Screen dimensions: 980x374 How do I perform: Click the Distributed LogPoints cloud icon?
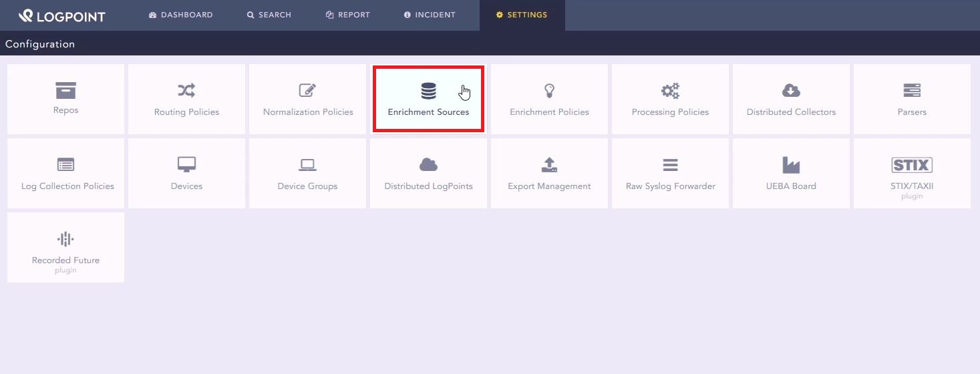pyautogui.click(x=428, y=164)
